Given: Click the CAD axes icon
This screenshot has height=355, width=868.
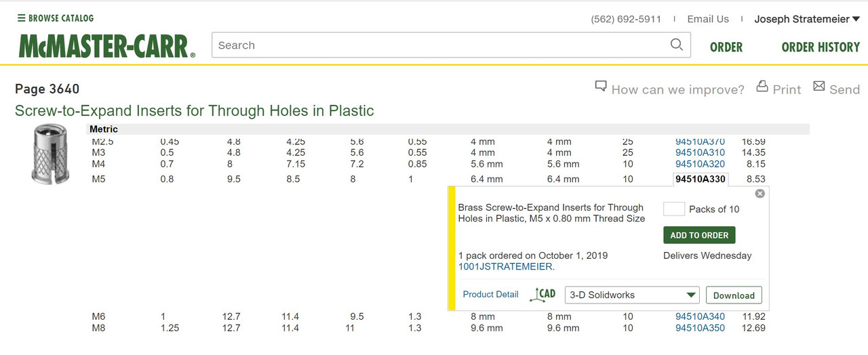Looking at the screenshot, I should coord(544,294).
